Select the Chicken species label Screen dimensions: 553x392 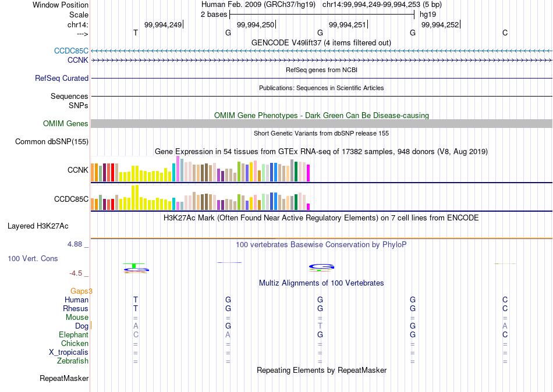pos(75,343)
